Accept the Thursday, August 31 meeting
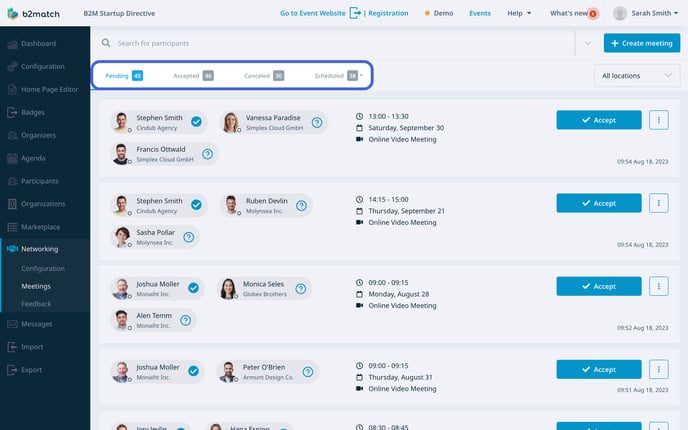688x430 pixels. pyautogui.click(x=598, y=369)
